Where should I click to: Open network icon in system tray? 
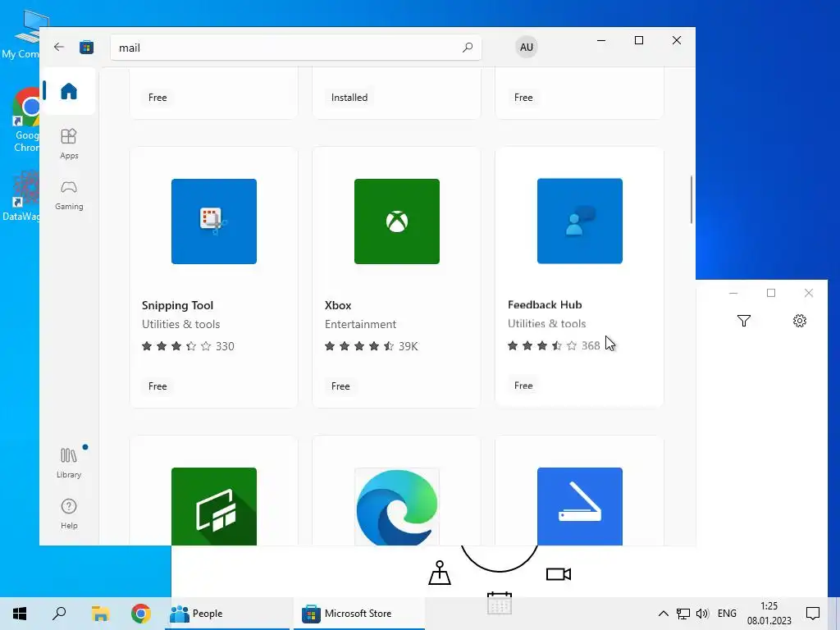coord(682,614)
